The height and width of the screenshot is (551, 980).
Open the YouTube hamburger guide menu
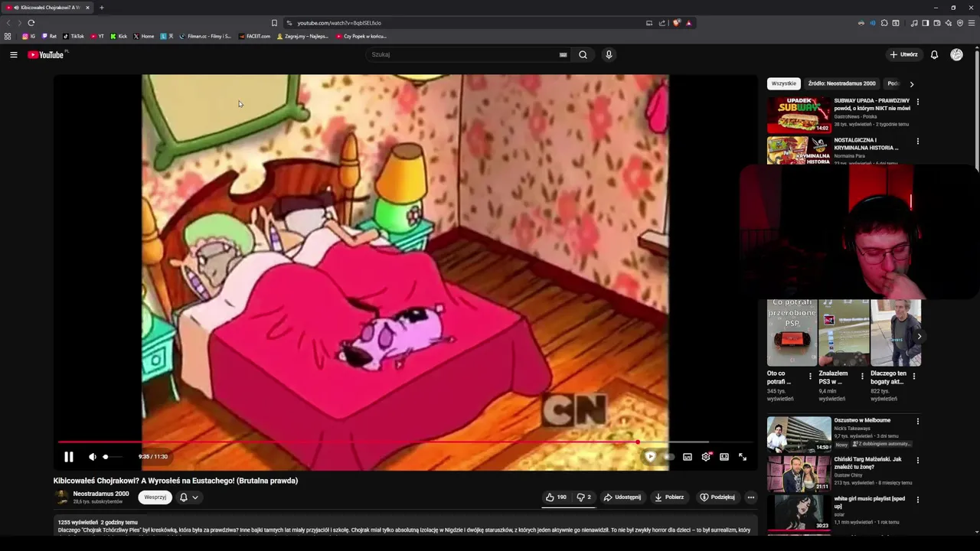13,54
